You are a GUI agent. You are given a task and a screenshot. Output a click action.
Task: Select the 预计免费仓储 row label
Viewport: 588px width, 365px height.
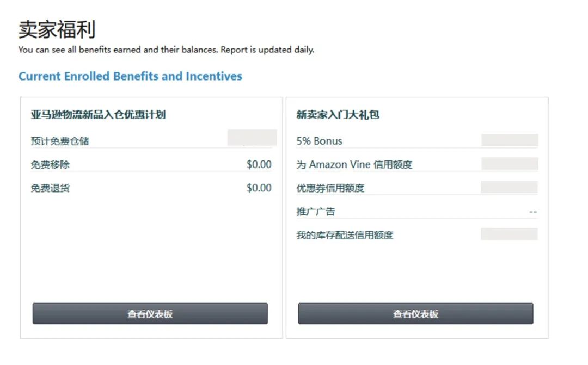[60, 141]
